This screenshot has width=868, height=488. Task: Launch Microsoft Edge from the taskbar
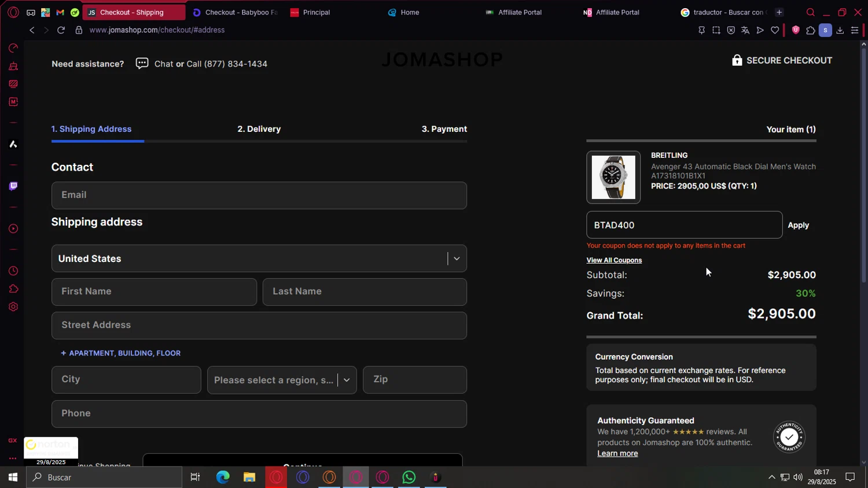click(223, 478)
